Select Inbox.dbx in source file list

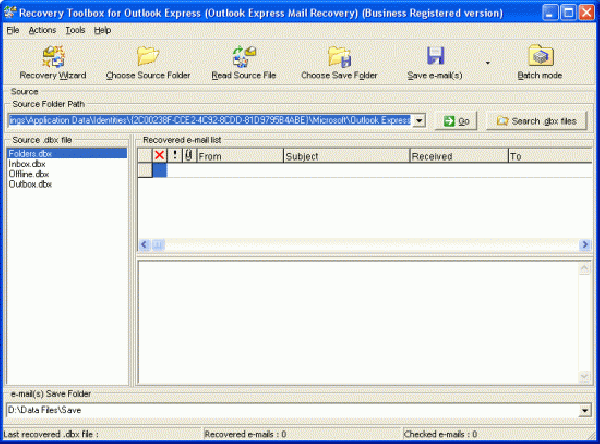pos(26,164)
